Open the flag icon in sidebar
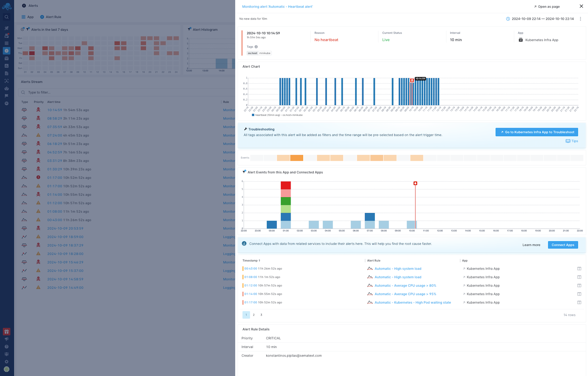 click(7, 96)
